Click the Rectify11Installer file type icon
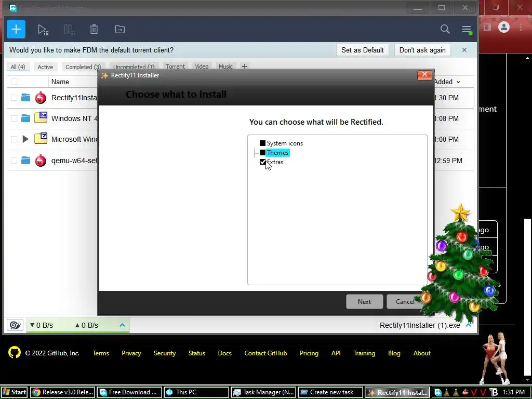 pos(41,98)
